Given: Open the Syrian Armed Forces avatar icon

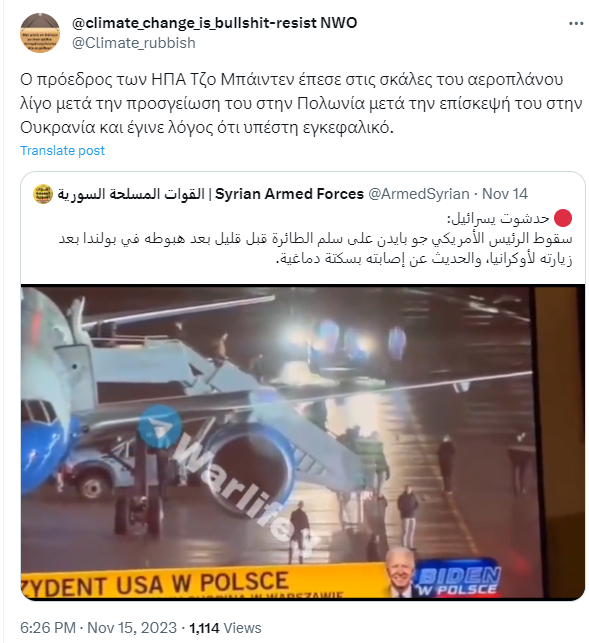Looking at the screenshot, I should pyautogui.click(x=43, y=194).
